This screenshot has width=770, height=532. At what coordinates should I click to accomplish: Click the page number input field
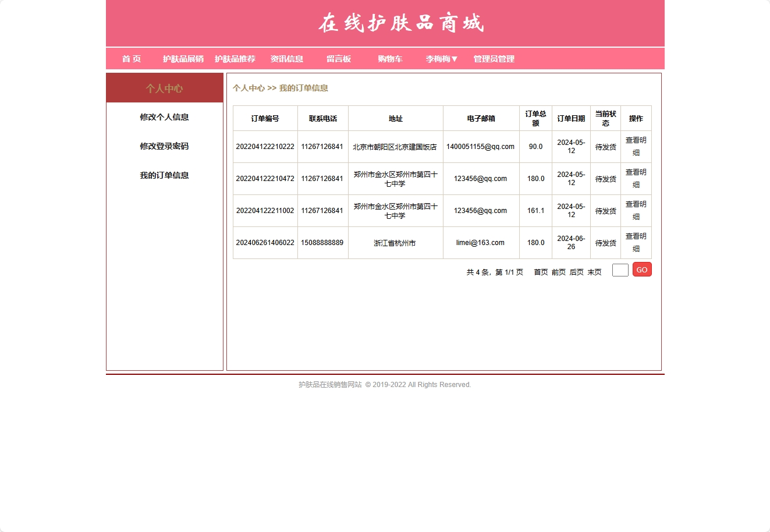tap(620, 269)
